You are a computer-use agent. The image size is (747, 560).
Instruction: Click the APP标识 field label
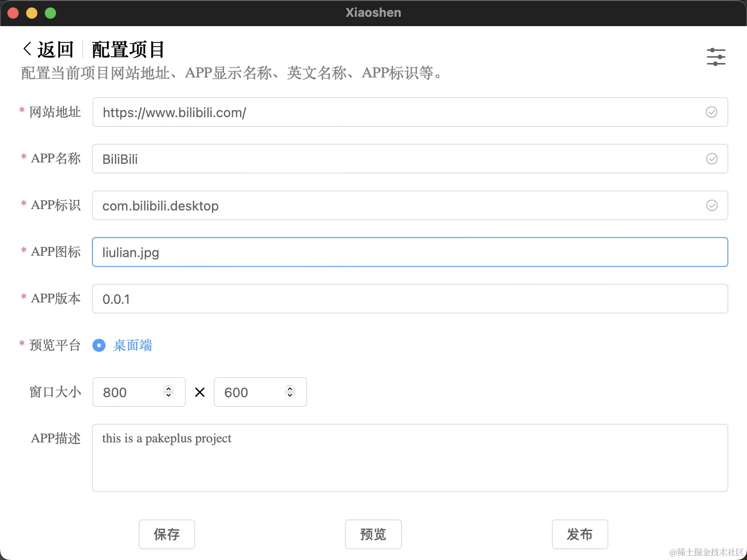[56, 205]
